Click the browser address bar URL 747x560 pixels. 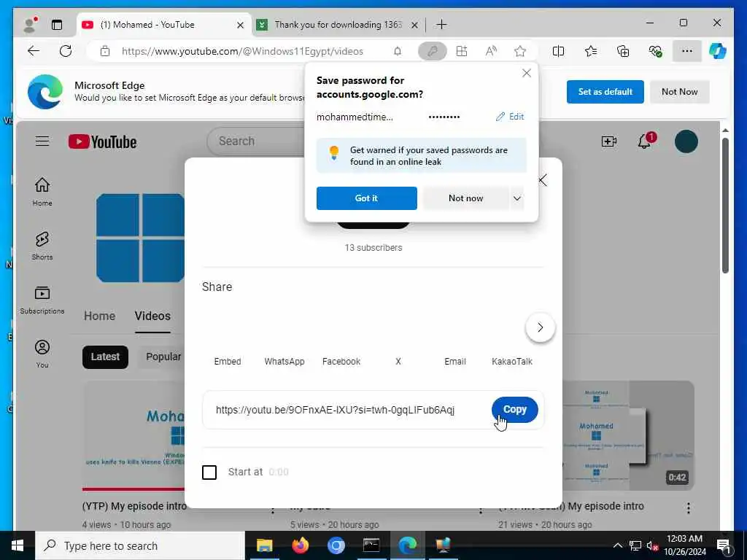tap(242, 51)
